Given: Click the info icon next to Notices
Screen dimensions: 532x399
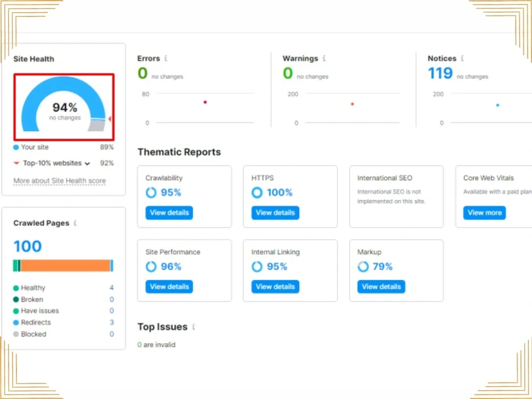Looking at the screenshot, I should tap(462, 59).
